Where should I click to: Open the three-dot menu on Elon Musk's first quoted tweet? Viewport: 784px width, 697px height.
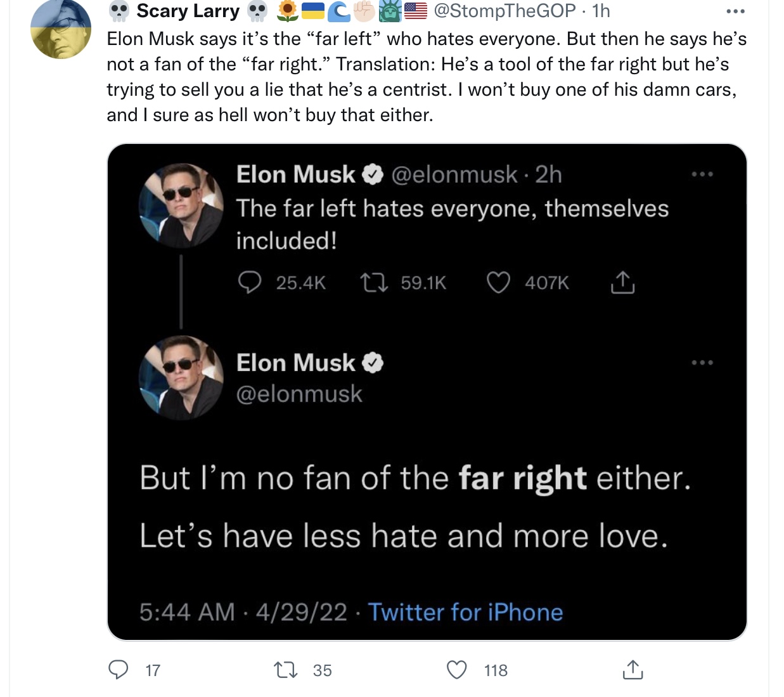(702, 174)
